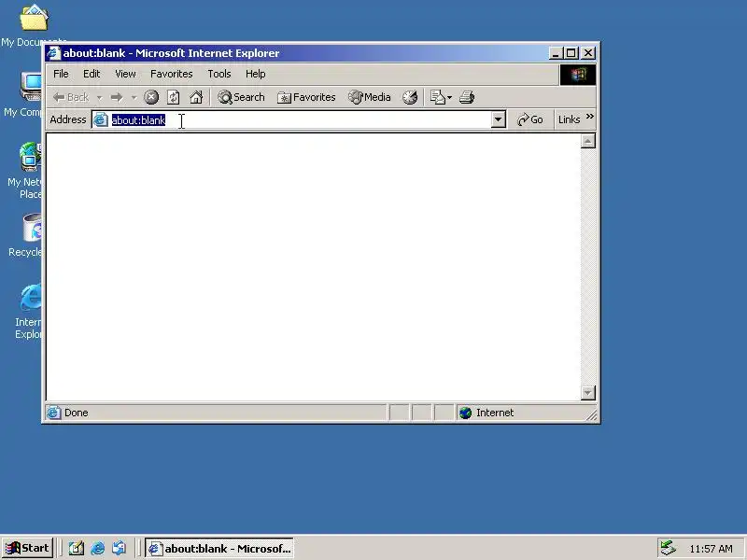Click the Forward arrow toolbar button
The image size is (747, 560).
(117, 97)
